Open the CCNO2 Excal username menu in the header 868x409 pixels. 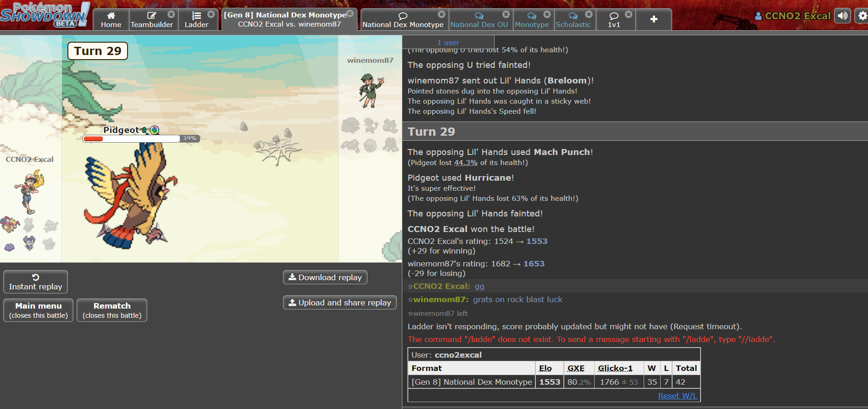(x=793, y=16)
